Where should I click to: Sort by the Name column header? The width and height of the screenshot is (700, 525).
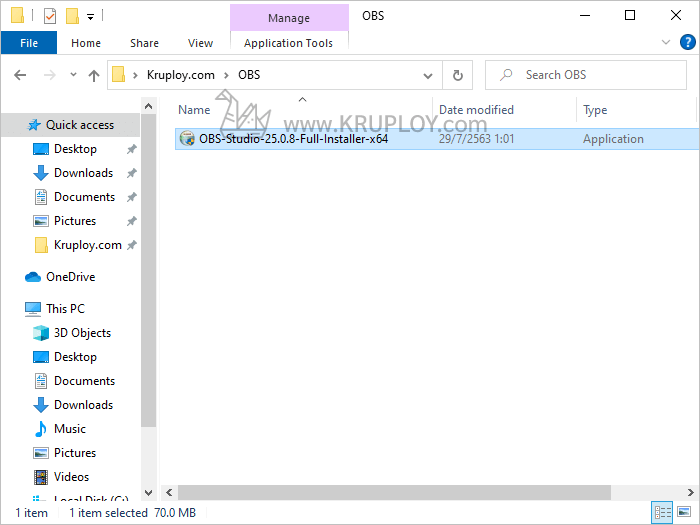click(194, 110)
